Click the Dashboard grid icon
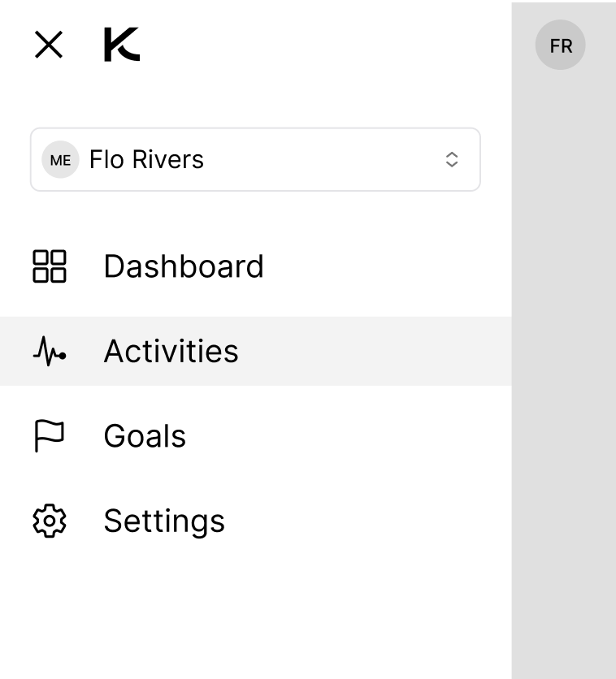 [50, 266]
